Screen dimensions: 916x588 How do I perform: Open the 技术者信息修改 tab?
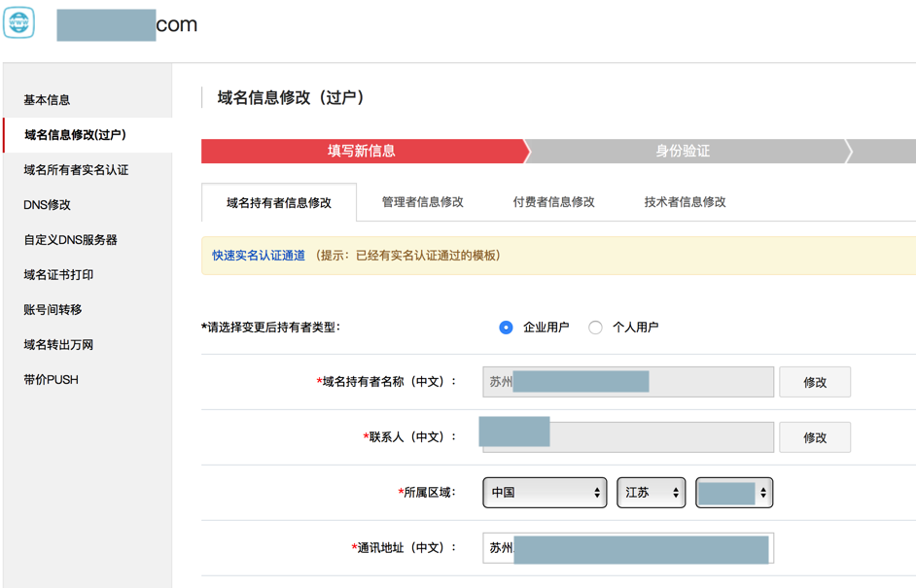pyautogui.click(x=685, y=202)
